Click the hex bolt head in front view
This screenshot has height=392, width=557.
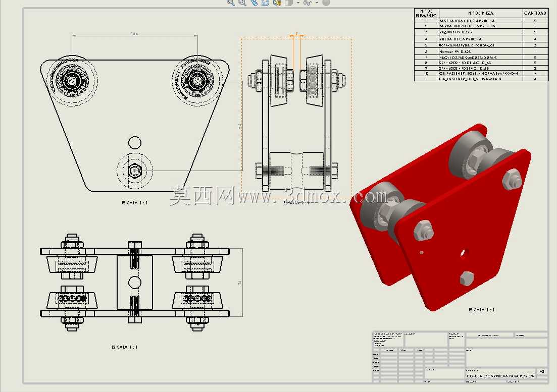coord(134,171)
